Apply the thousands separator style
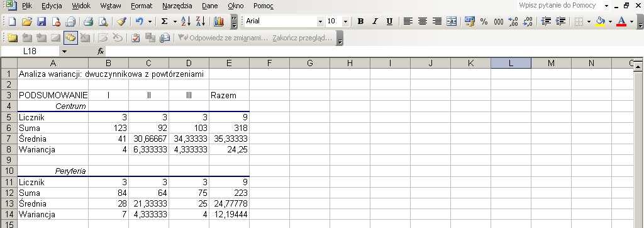The width and height of the screenshot is (644, 228). 499,21
